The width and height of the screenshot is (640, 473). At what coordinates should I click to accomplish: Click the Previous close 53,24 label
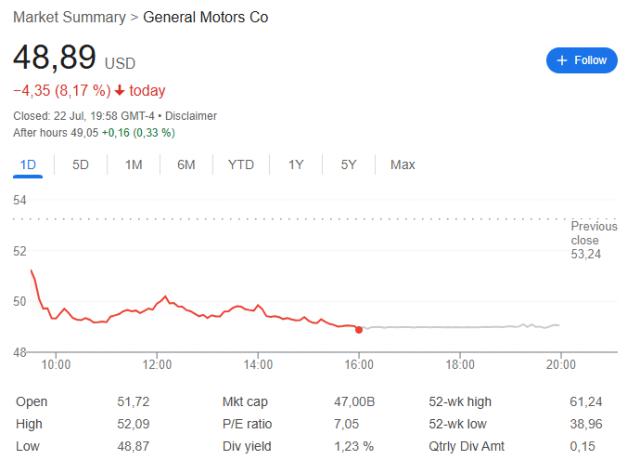pyautogui.click(x=594, y=240)
